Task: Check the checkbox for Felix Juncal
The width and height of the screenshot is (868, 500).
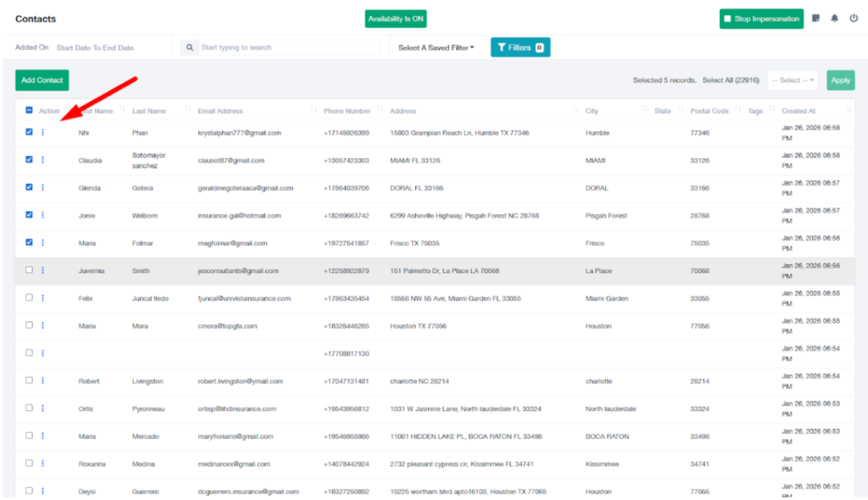Action: pyautogui.click(x=29, y=297)
